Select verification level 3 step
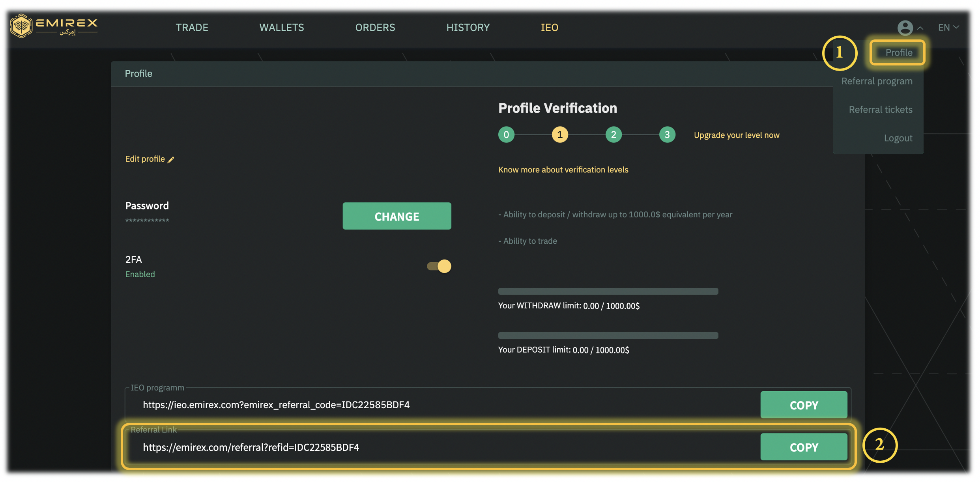This screenshot has height=482, width=980. tap(667, 135)
